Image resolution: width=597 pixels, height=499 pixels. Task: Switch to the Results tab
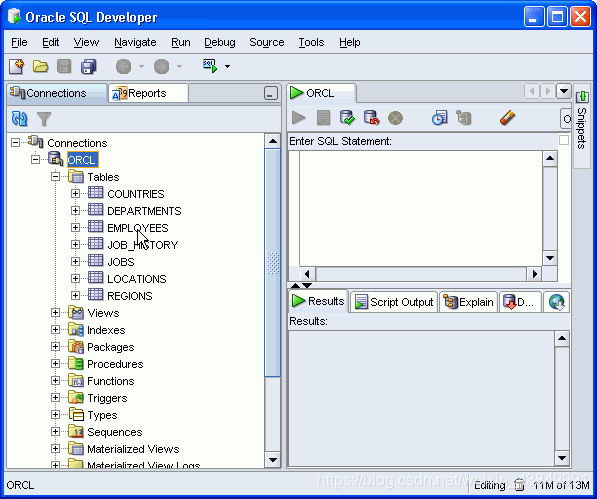tap(318, 301)
